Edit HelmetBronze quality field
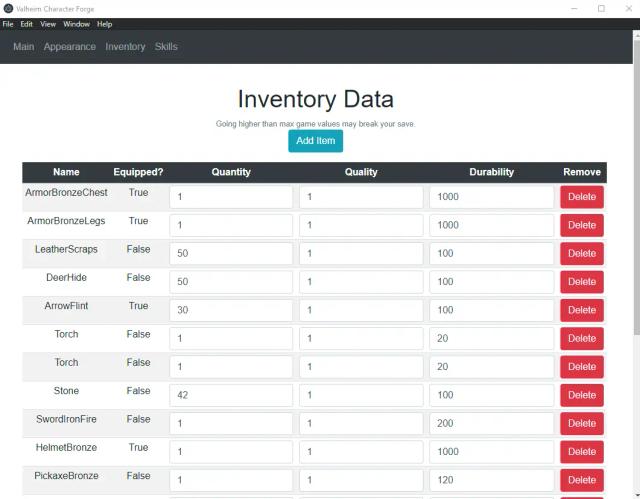The height and width of the screenshot is (499, 640). click(361, 452)
